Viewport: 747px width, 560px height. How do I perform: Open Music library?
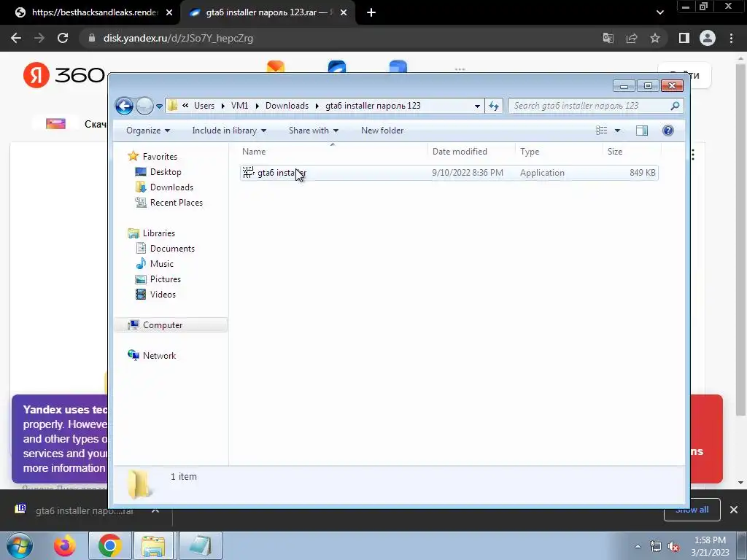tap(161, 264)
